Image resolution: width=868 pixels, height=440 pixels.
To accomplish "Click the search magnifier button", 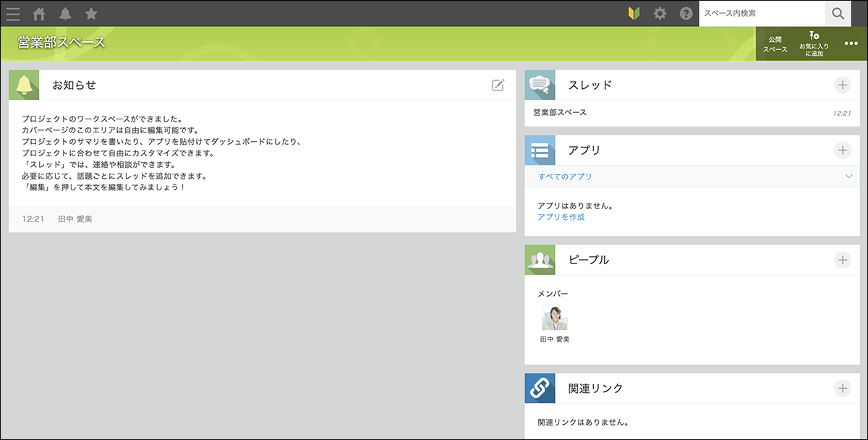I will click(x=838, y=14).
